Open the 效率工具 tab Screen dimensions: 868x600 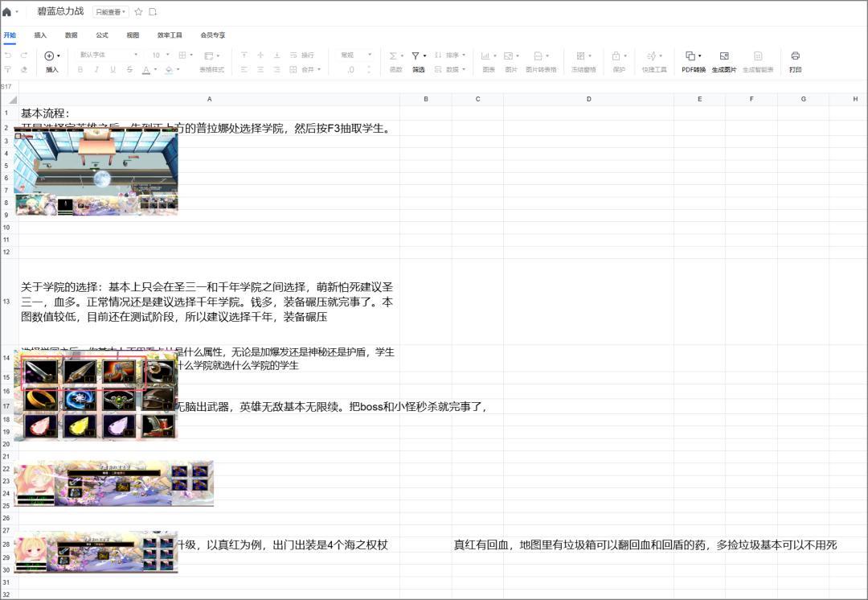(x=170, y=35)
